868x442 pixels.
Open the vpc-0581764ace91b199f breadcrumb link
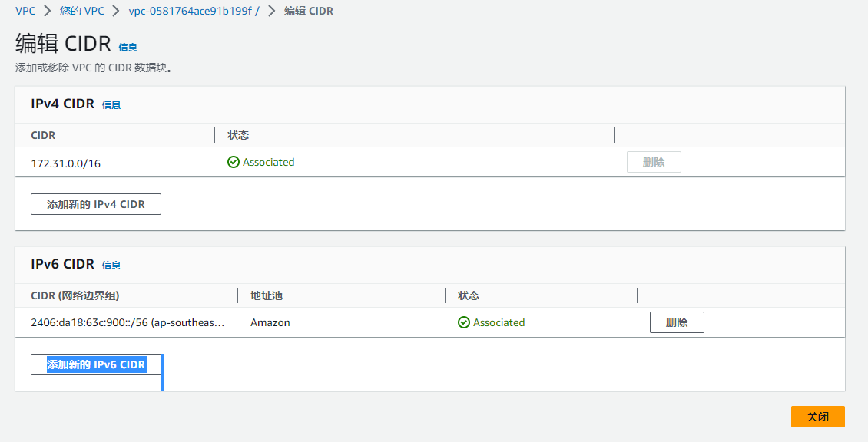coord(194,12)
